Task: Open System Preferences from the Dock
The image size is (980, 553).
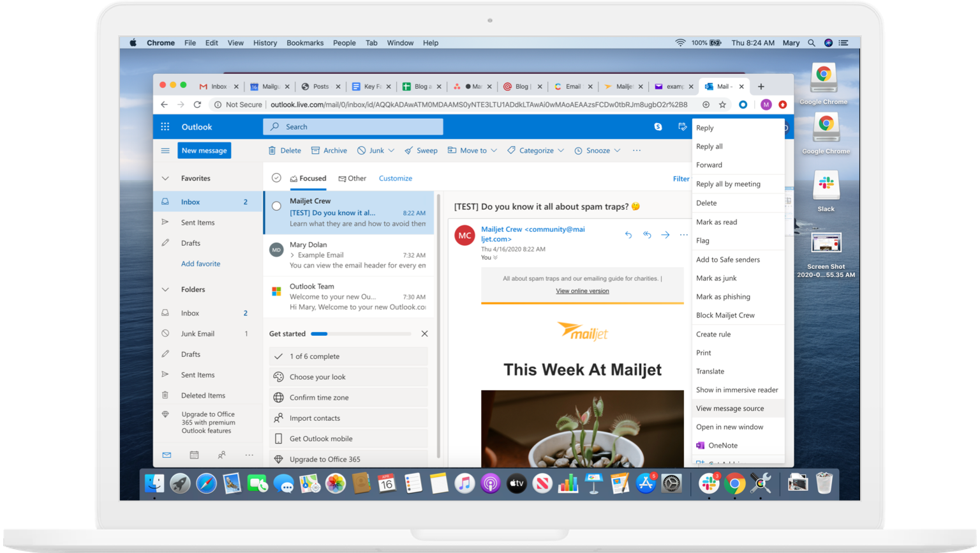Action: [671, 483]
